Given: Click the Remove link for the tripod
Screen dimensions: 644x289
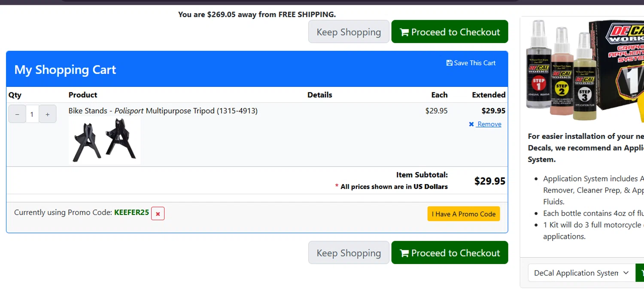Looking at the screenshot, I should pos(489,124).
